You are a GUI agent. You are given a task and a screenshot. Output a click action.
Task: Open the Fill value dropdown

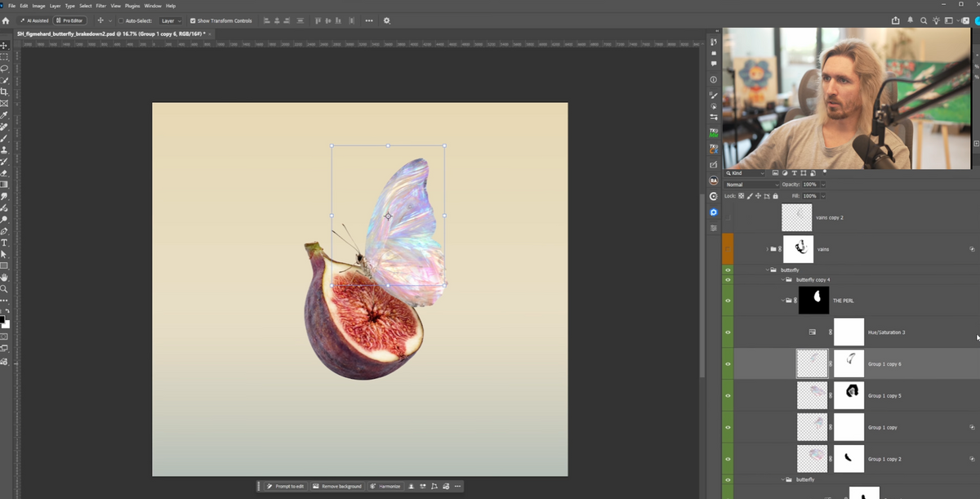click(x=823, y=196)
